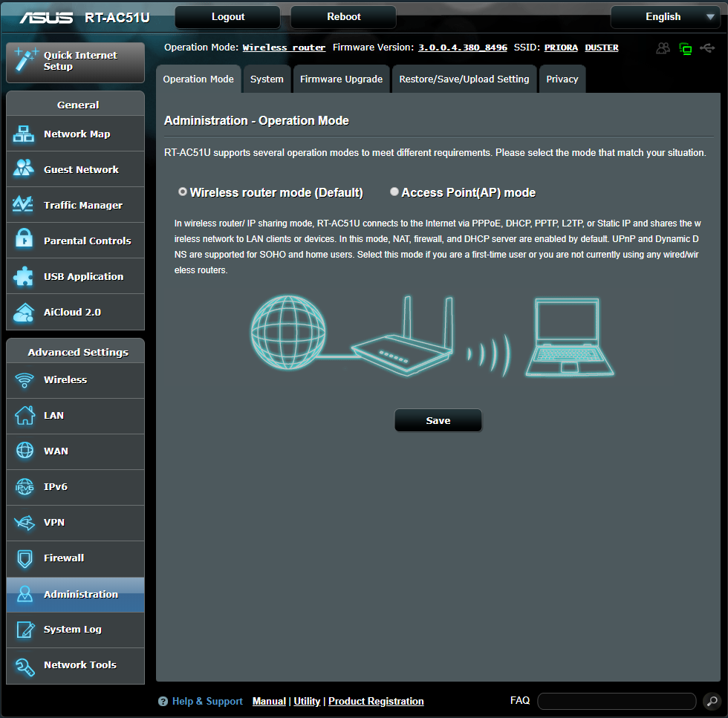Switch to the System tab
The image size is (728, 718).
point(267,79)
